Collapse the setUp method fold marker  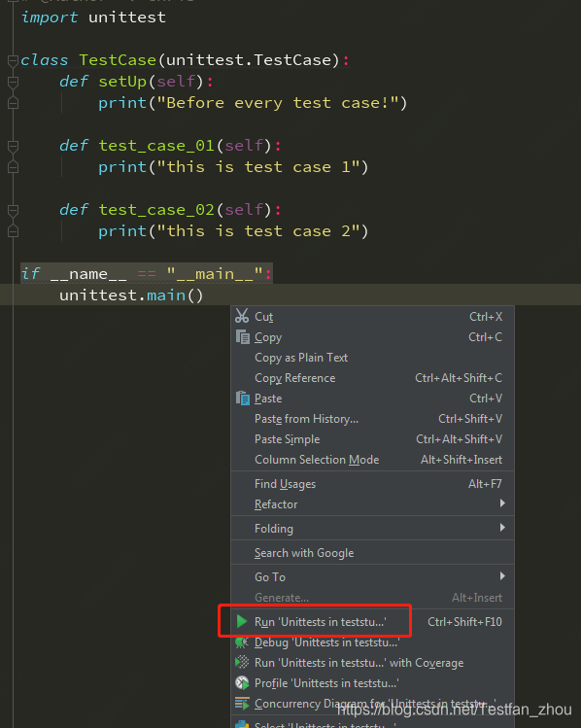tap(13, 82)
